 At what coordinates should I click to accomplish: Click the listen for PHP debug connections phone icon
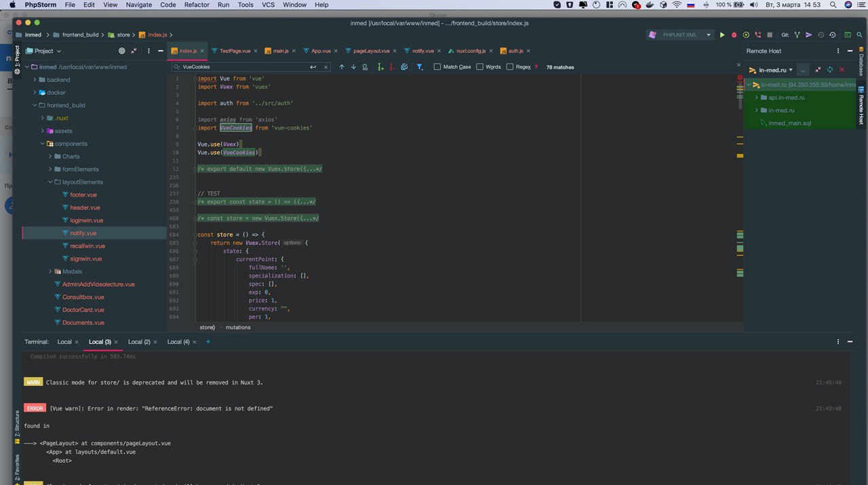pos(758,35)
